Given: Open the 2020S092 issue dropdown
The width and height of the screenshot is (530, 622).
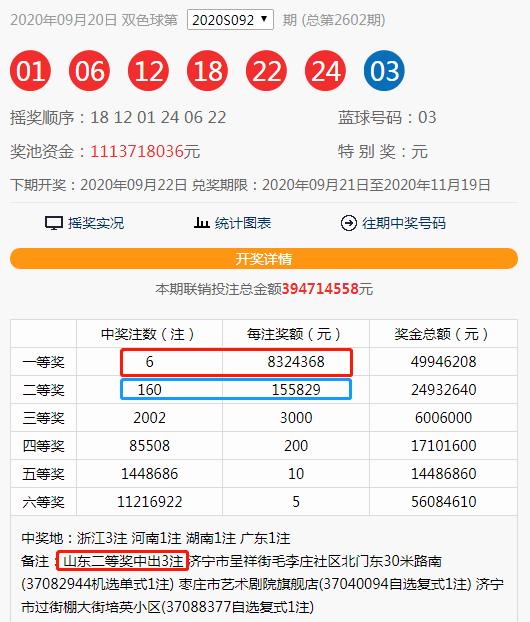Looking at the screenshot, I should (x=230, y=19).
